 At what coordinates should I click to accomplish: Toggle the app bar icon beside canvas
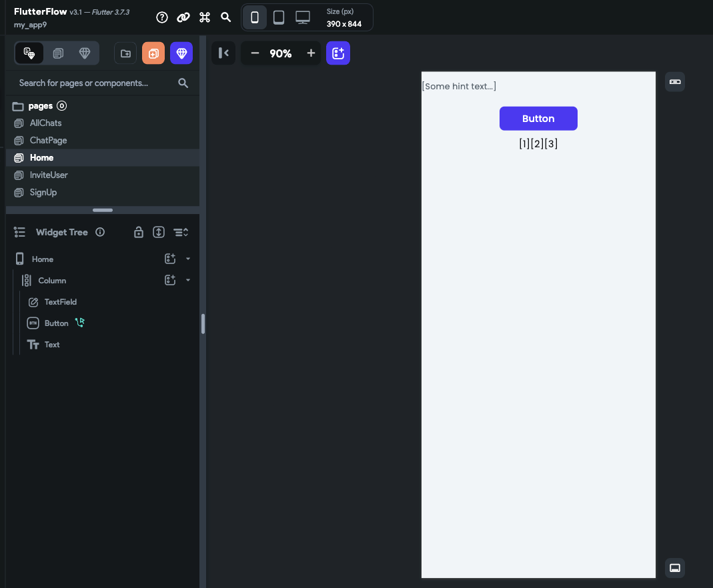pyautogui.click(x=675, y=82)
